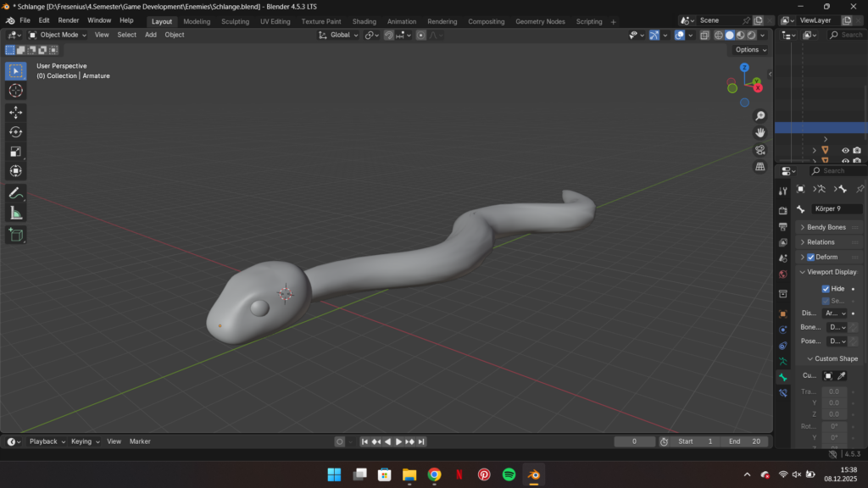Switch to the Sculpting workspace tab
868x488 pixels.
[236, 21]
